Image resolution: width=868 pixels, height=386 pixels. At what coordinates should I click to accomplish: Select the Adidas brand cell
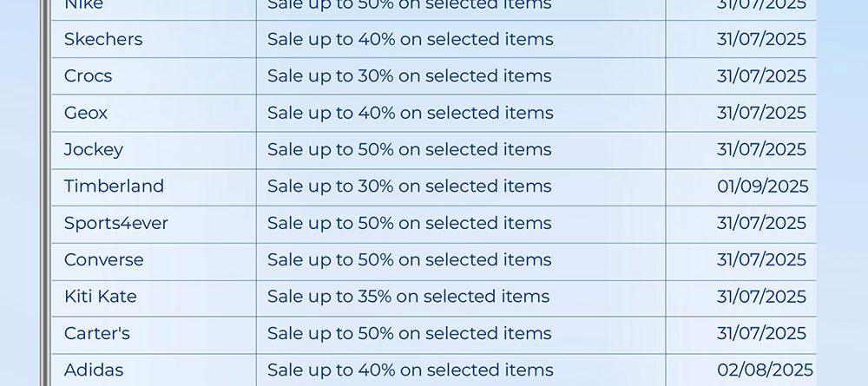pos(154,370)
